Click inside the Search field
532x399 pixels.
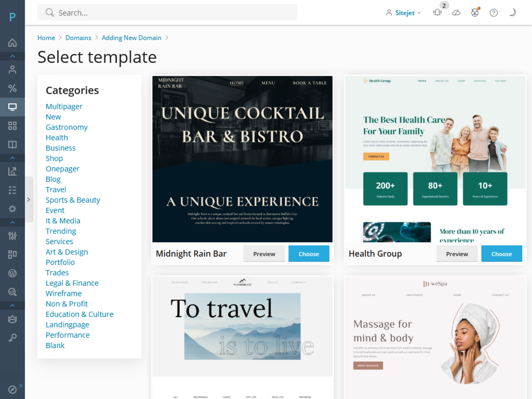pyautogui.click(x=167, y=12)
